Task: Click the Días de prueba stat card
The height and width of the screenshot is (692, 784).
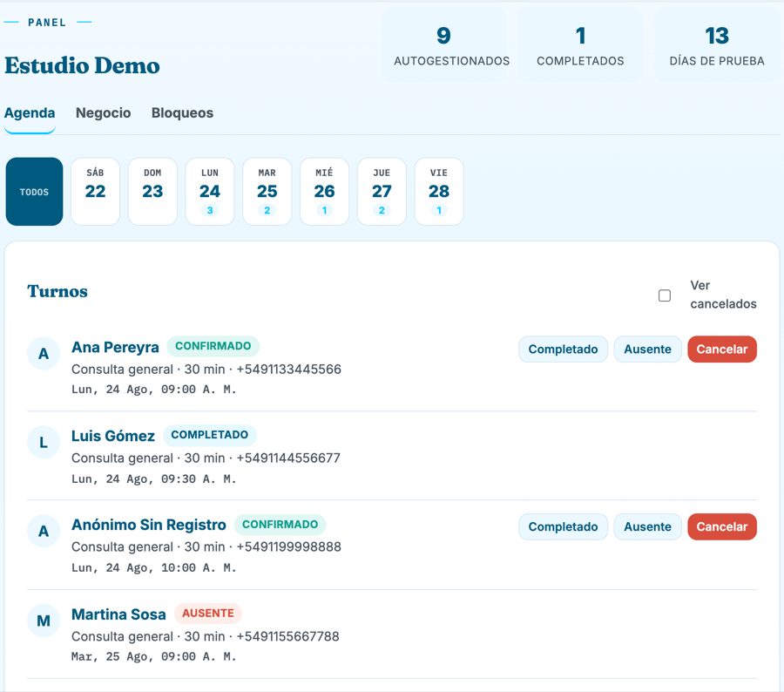Action: [x=717, y=45]
